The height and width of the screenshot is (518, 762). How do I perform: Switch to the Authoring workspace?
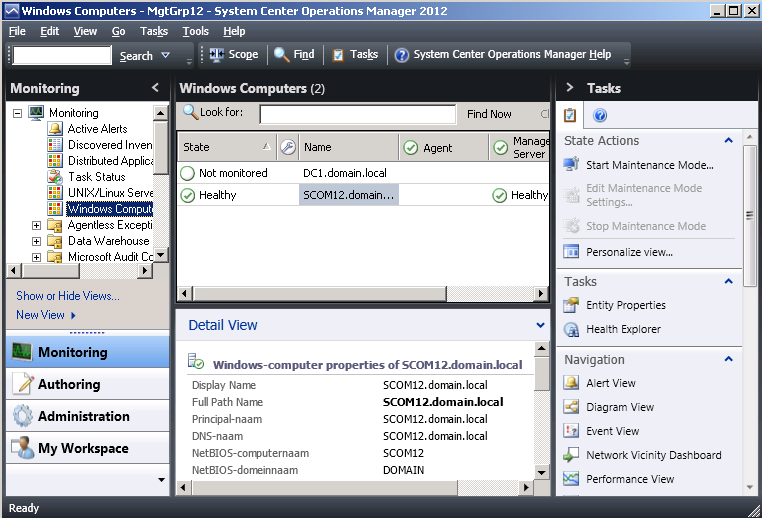[x=88, y=384]
